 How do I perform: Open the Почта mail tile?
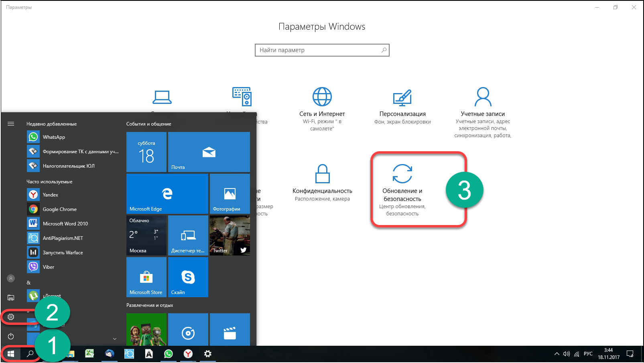[x=209, y=152]
